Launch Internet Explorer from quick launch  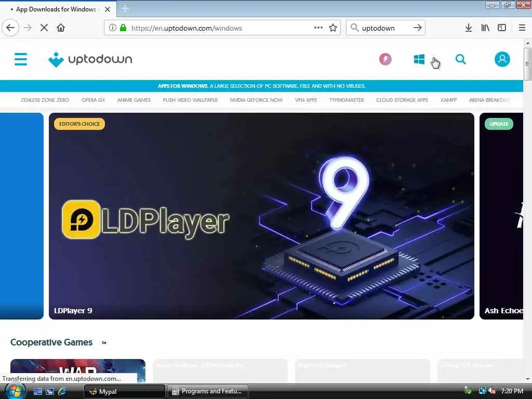(62, 391)
